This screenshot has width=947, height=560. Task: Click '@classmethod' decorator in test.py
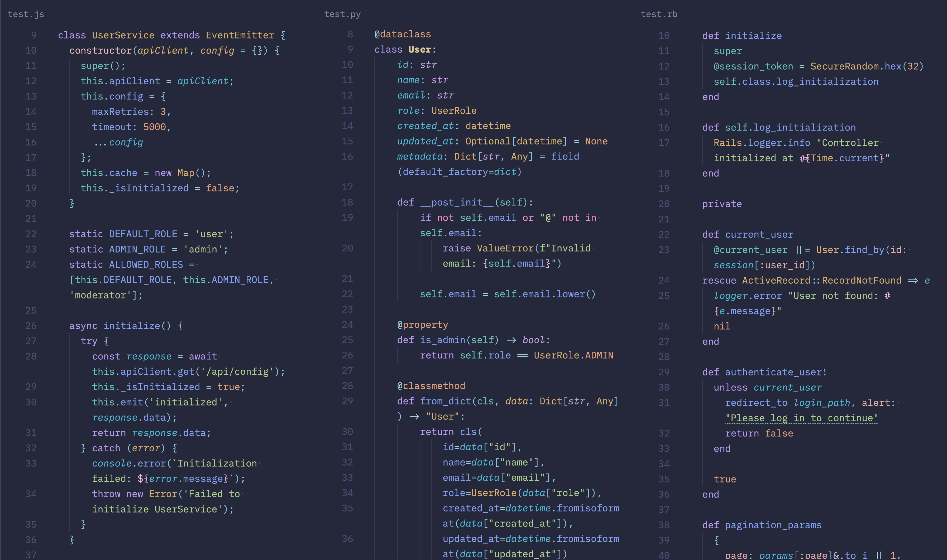[x=431, y=386]
